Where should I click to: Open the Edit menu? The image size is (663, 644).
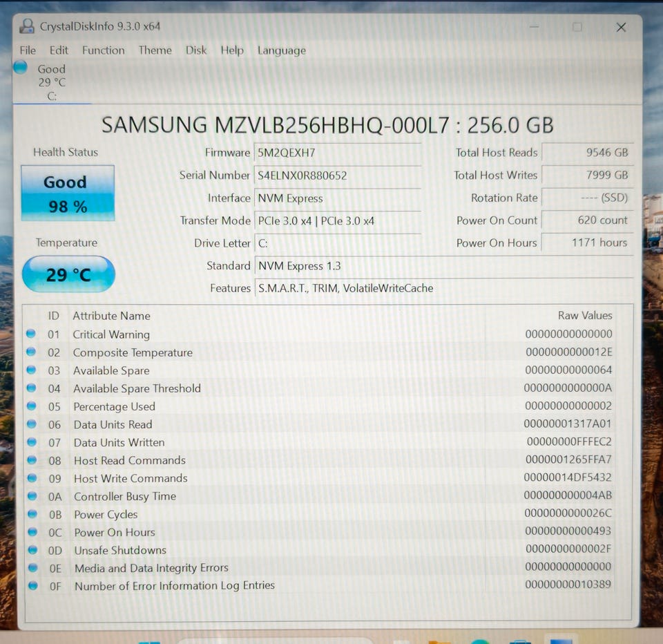(59, 50)
